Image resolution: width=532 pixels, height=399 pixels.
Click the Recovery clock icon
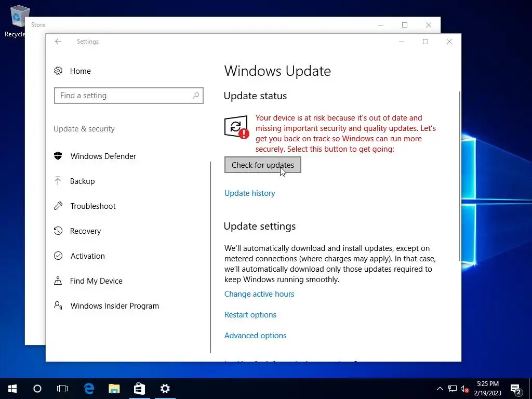click(x=58, y=231)
